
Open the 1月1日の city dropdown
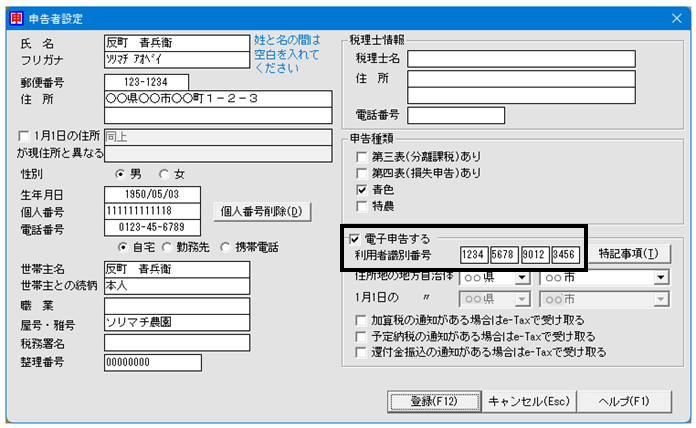[661, 299]
